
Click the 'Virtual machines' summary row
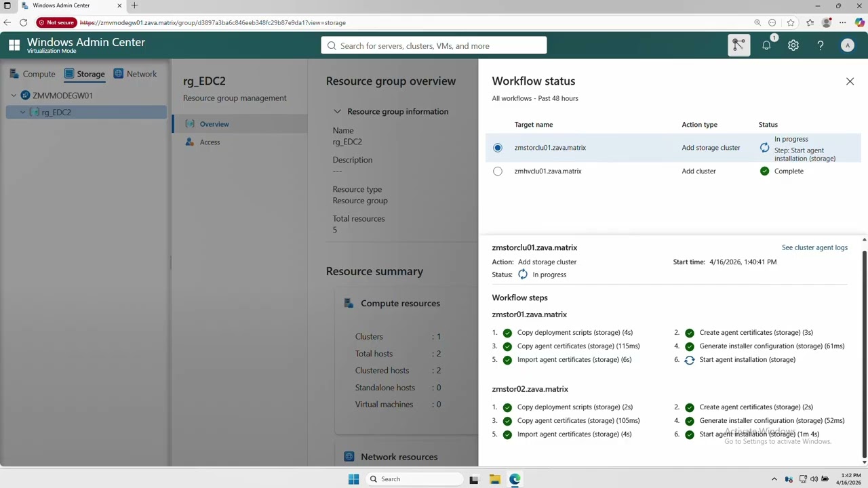398,405
